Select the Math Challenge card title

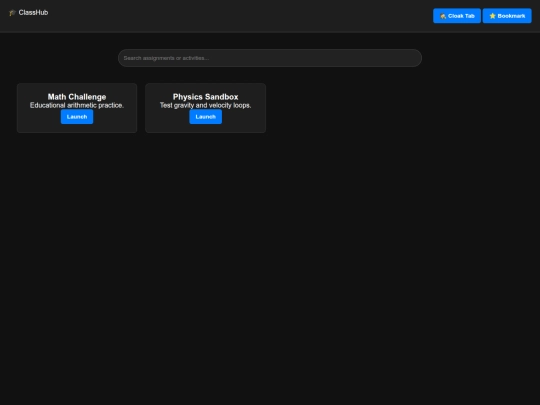77,97
